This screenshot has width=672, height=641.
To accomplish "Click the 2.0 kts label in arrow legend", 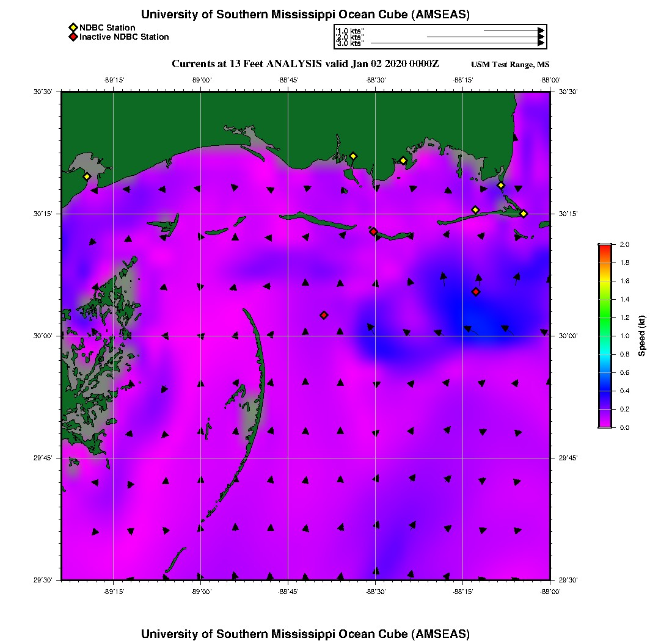I will click(x=350, y=37).
